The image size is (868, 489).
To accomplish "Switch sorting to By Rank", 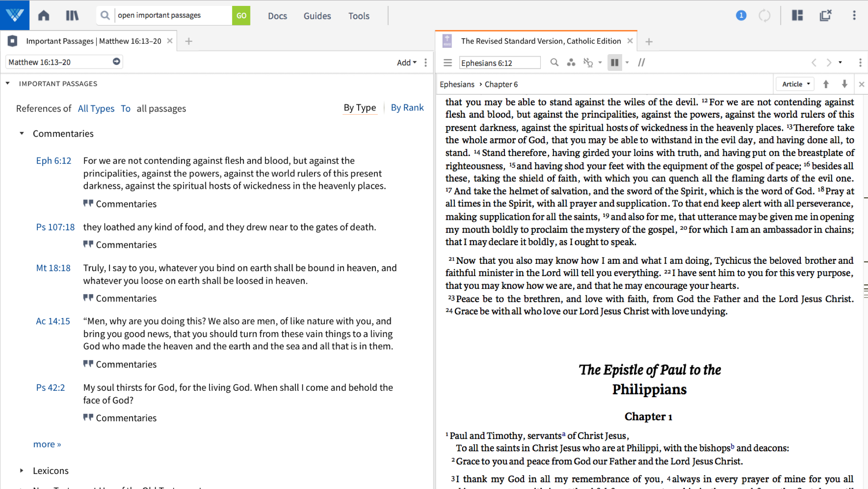I will (407, 108).
